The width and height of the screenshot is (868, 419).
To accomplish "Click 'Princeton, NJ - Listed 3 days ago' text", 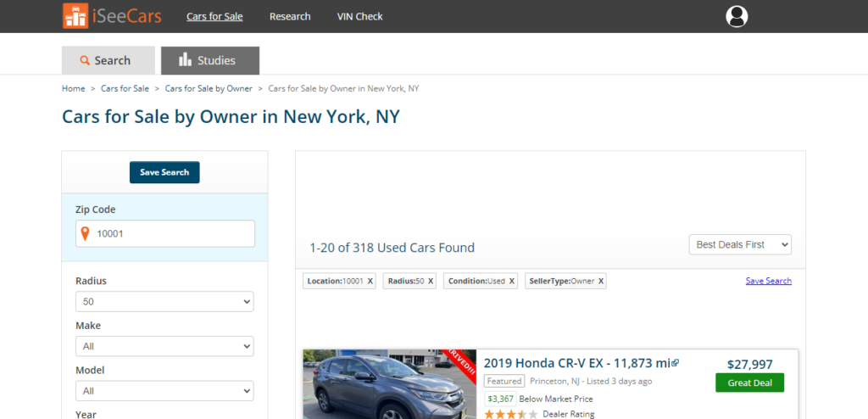I will pyautogui.click(x=591, y=382).
